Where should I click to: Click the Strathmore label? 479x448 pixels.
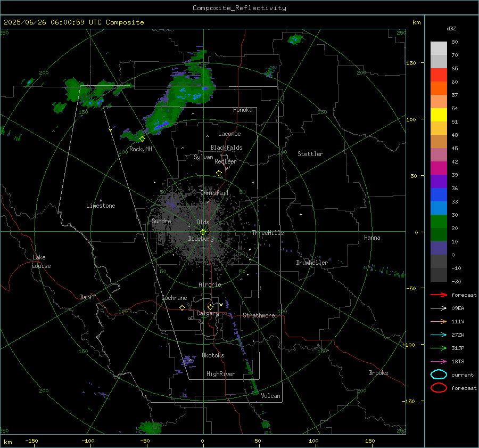259,315
